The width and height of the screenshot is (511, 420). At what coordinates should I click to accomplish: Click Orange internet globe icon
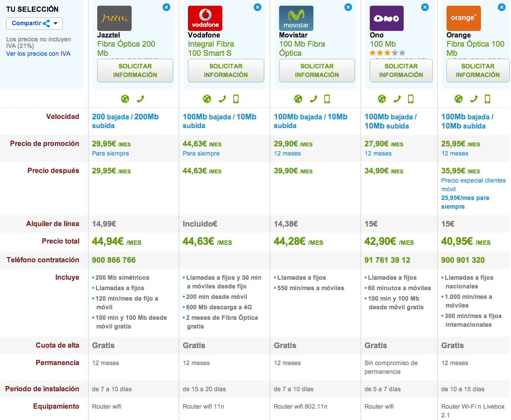459,99
